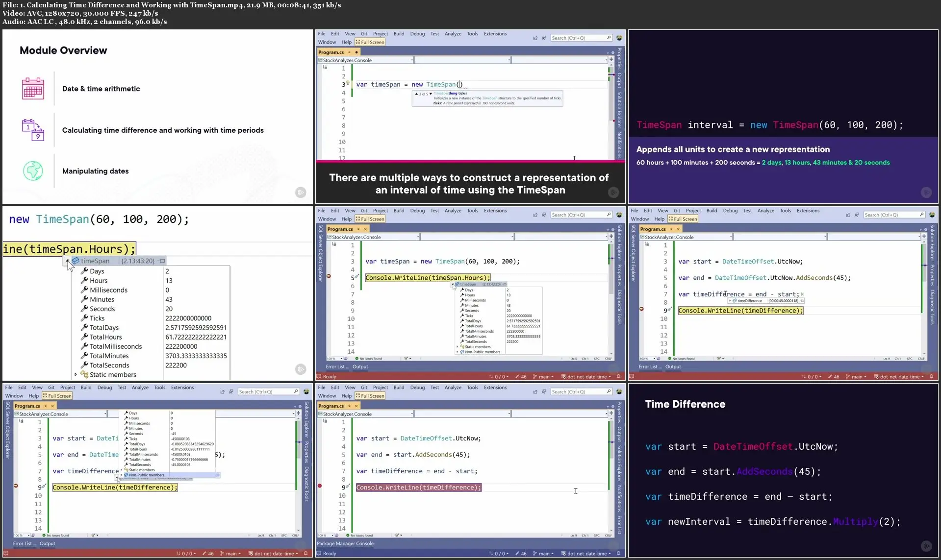The width and height of the screenshot is (941, 560).
Task: Click Ticks wrench icon in enlarged timeSpan datatip
Action: (84, 318)
